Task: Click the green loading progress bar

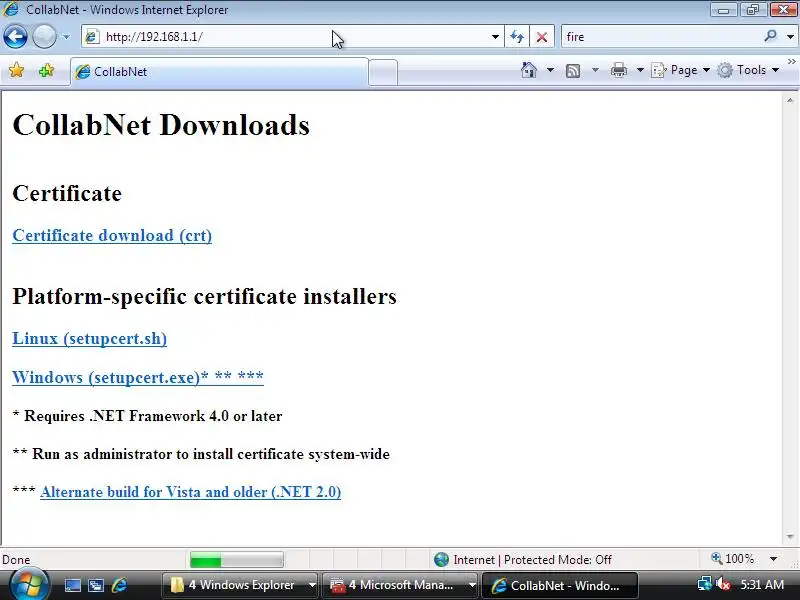Action: pyautogui.click(x=237, y=560)
